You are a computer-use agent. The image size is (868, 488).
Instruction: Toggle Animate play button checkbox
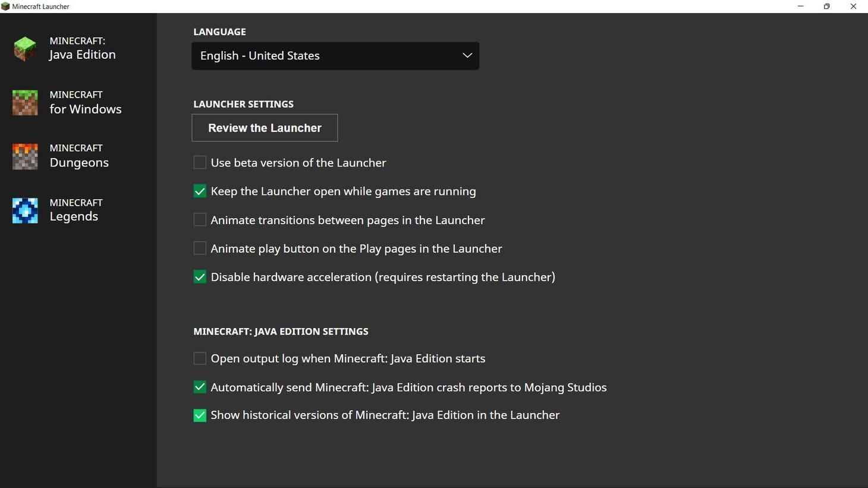[200, 248]
